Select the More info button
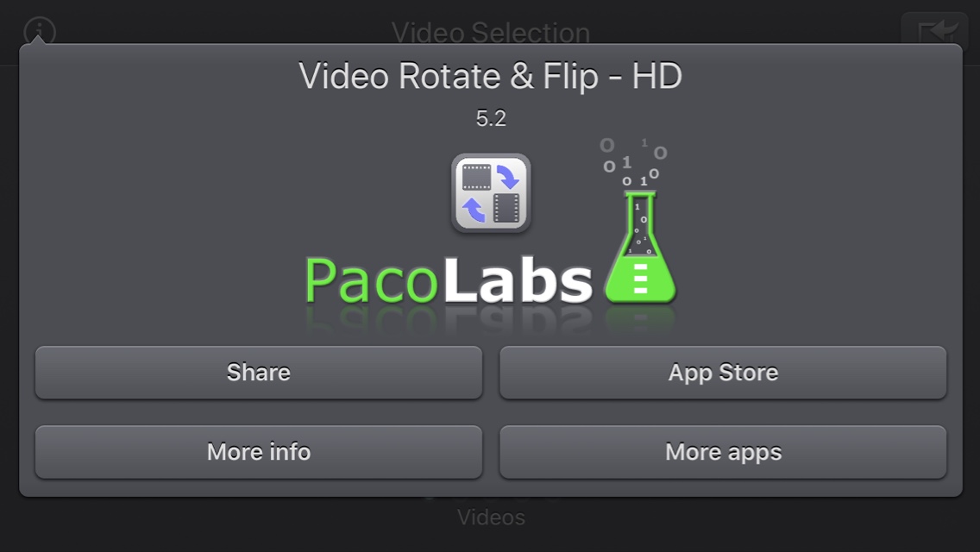This screenshot has height=552, width=980. [259, 452]
